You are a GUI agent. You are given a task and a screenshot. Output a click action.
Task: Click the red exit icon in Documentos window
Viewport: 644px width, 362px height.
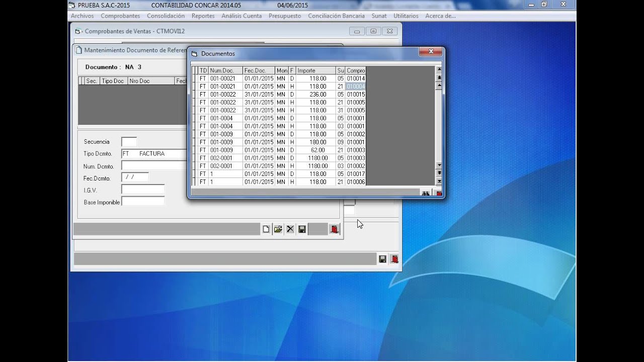[439, 193]
